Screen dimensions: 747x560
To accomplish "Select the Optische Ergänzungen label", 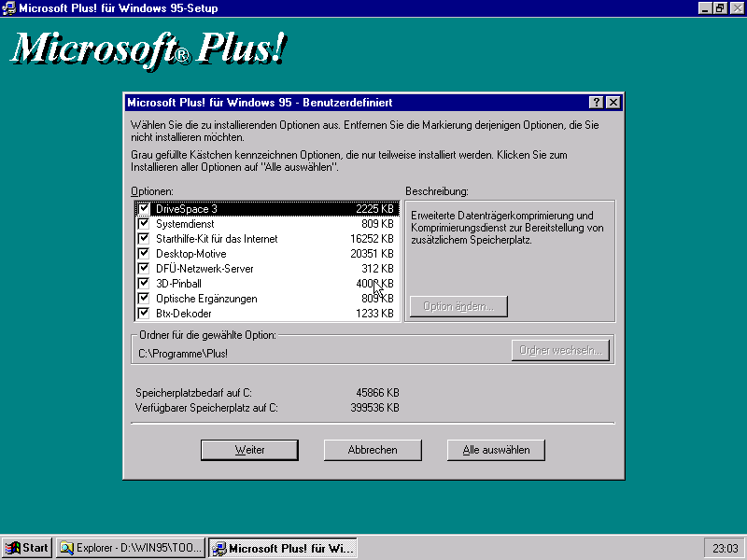I will pos(206,299).
